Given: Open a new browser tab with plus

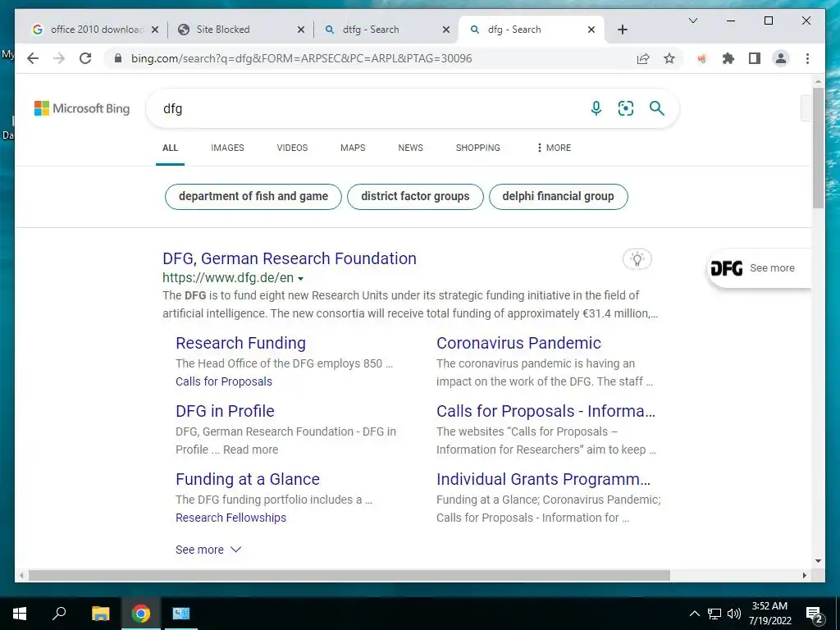Looking at the screenshot, I should [622, 30].
